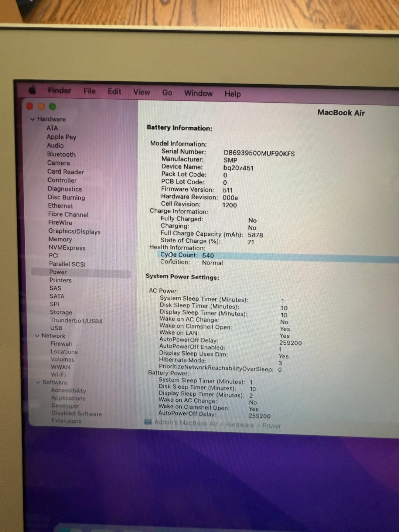This screenshot has width=399, height=532.
Task: Click the device name "bq20z451"
Action: click(x=238, y=168)
